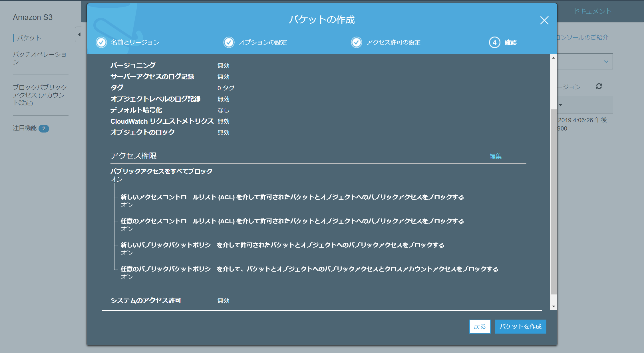Open バッチオペレーション in sidebar
Screen dimensions: 644x353
[39, 58]
